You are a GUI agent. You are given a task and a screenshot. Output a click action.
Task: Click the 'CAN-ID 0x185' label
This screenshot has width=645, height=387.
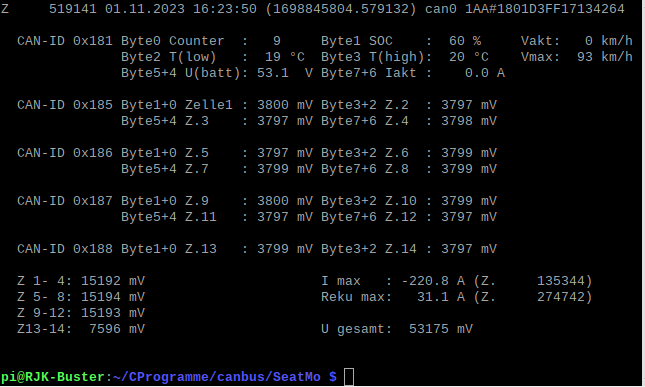[x=65, y=105]
